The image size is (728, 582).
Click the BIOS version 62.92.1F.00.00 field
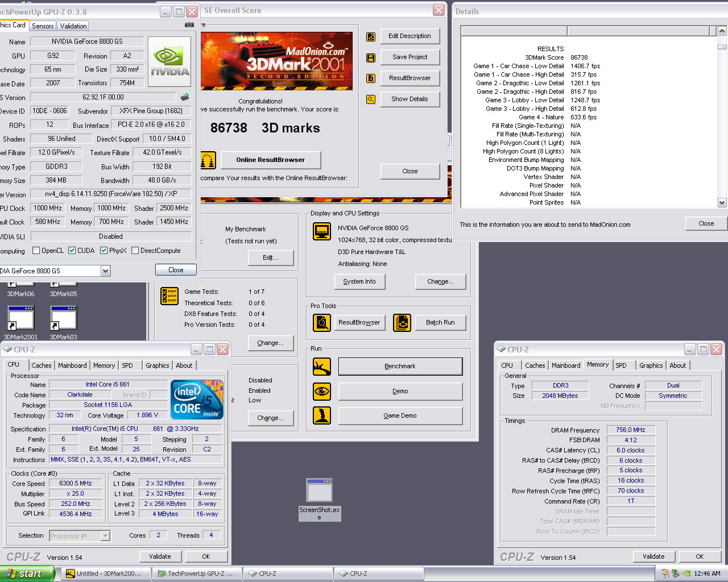pos(103,97)
